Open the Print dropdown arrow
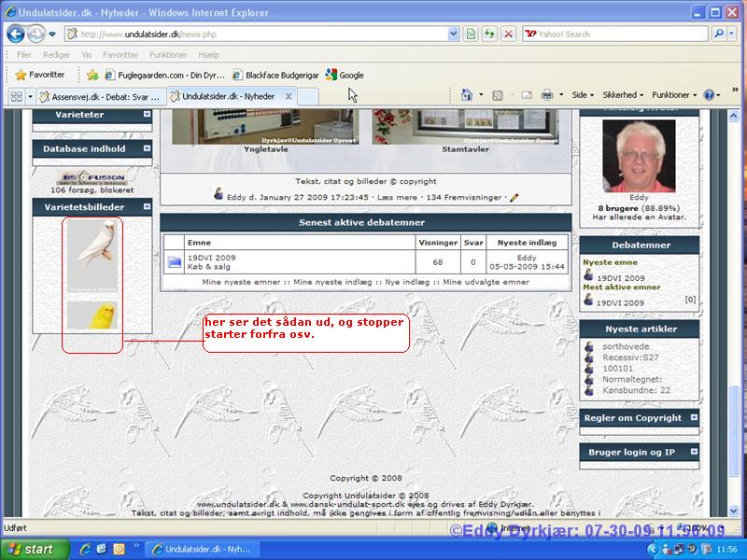747x560 pixels. click(x=561, y=95)
